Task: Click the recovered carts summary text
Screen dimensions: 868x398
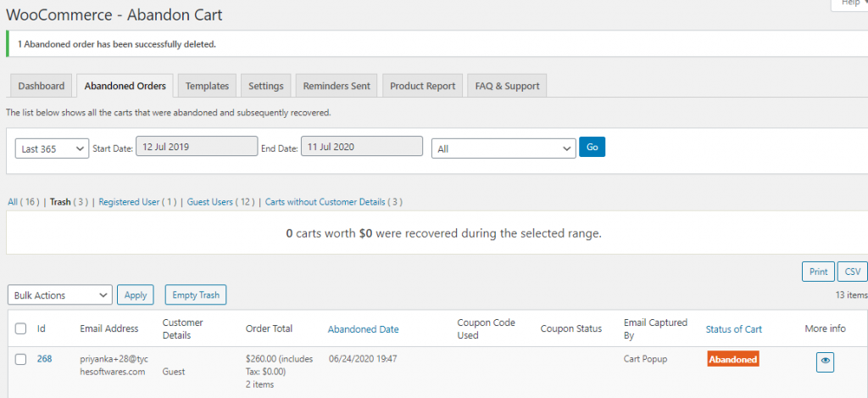Action: point(443,233)
